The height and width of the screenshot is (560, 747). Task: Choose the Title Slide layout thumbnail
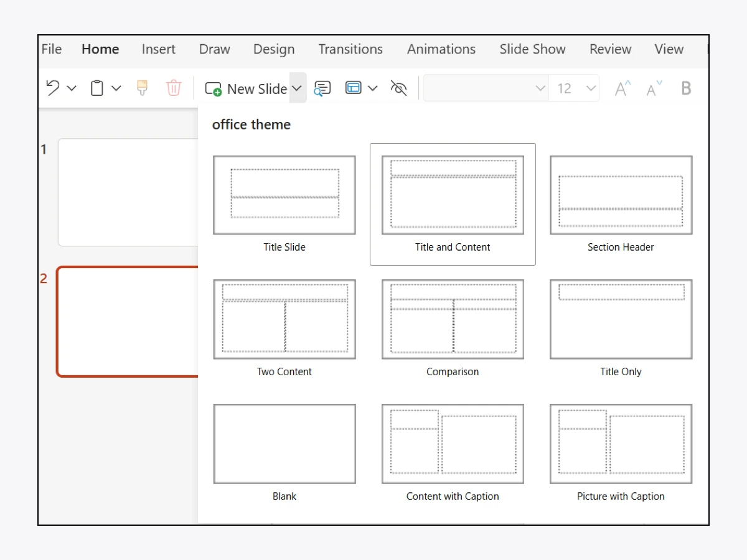[x=284, y=195]
